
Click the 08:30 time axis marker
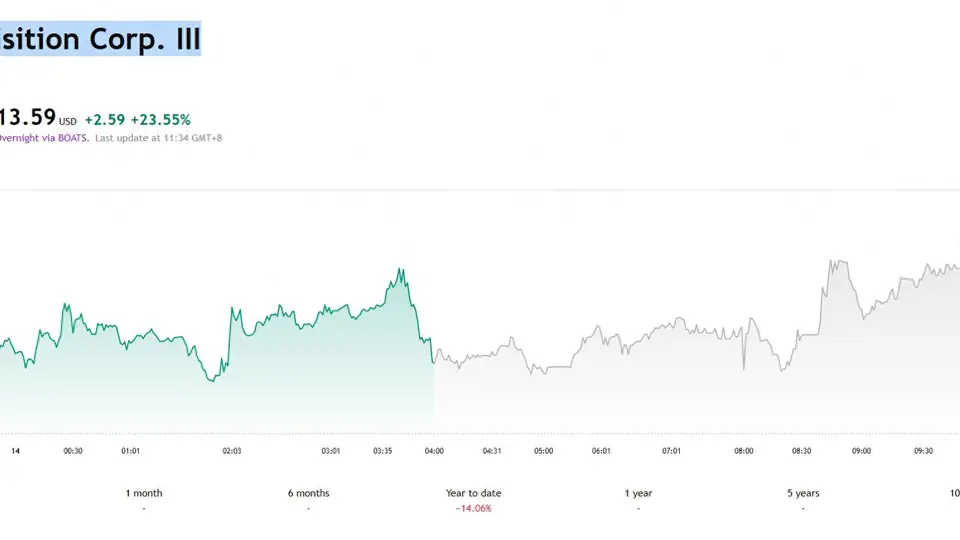click(x=801, y=451)
